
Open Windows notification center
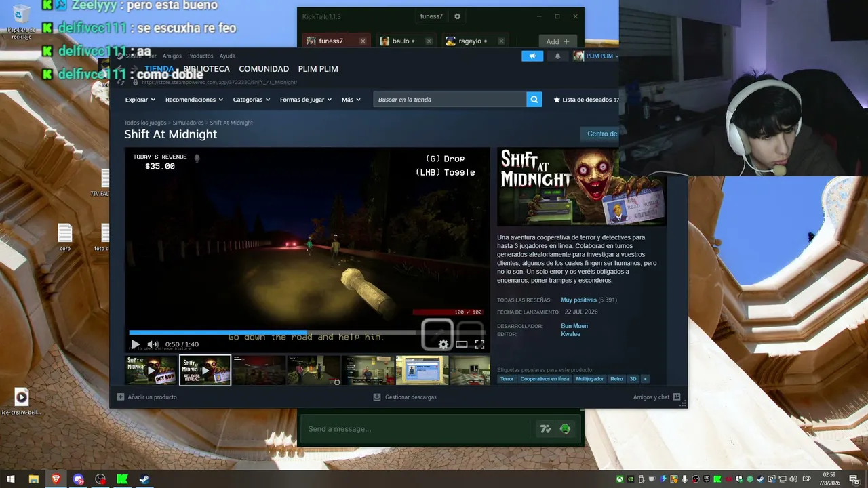[x=854, y=479]
